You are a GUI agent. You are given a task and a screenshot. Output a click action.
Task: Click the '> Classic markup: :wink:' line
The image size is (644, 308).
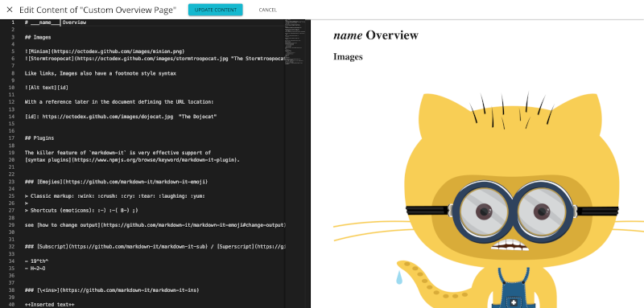[x=114, y=196]
